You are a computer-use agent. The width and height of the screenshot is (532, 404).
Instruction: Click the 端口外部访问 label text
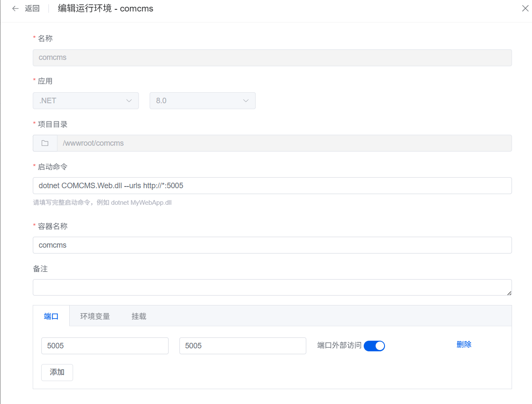[339, 345]
